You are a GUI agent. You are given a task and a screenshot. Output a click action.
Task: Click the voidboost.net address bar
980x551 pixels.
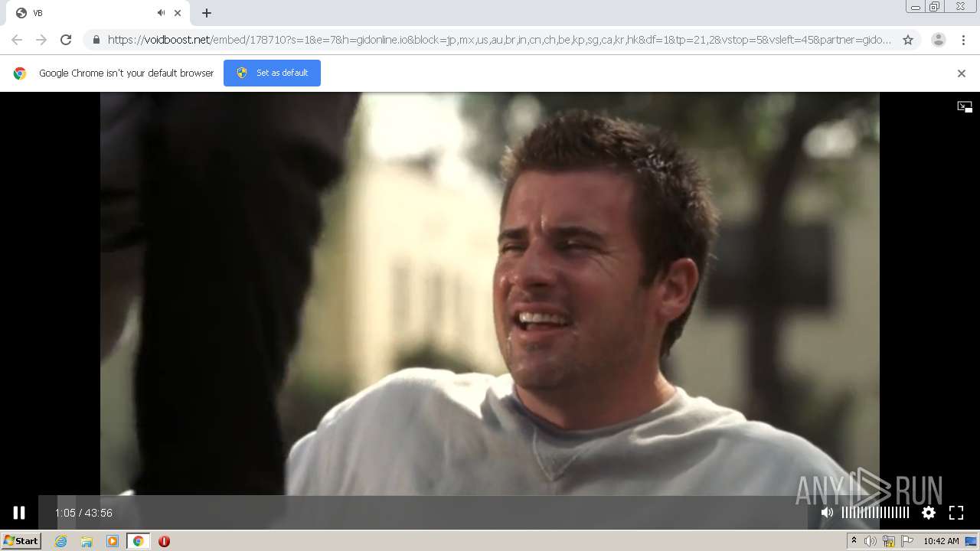tap(499, 40)
